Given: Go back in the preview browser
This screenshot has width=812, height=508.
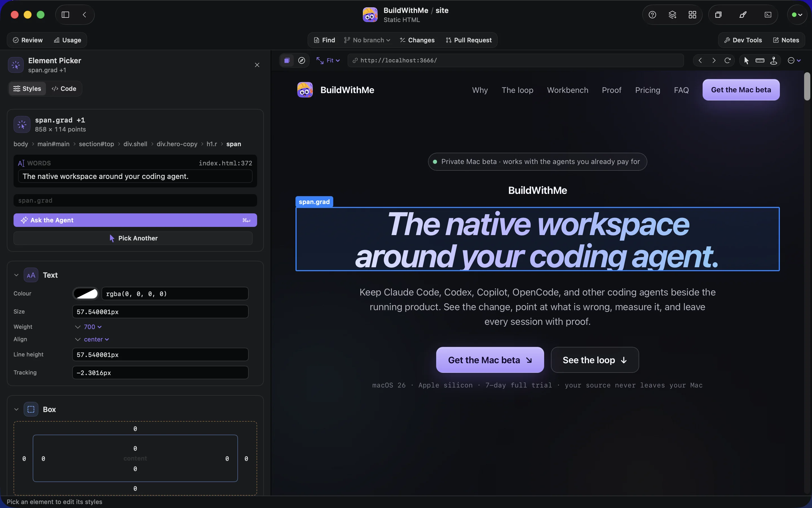Looking at the screenshot, I should point(700,60).
